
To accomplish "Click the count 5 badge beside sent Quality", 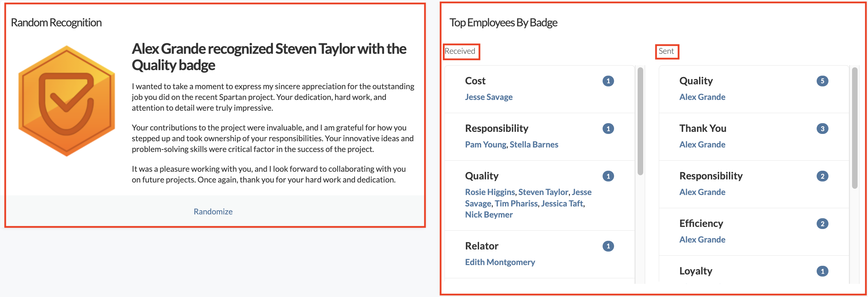I will pos(822,81).
